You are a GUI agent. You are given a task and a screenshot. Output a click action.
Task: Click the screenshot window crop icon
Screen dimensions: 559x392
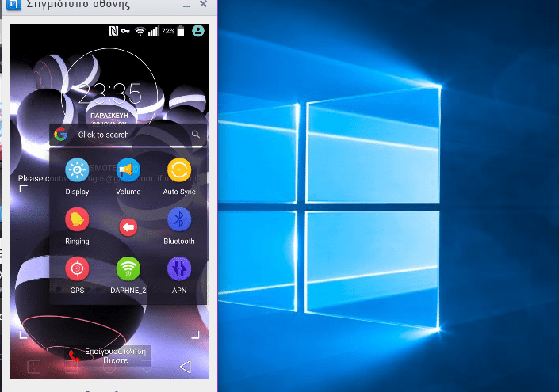[x=14, y=4]
